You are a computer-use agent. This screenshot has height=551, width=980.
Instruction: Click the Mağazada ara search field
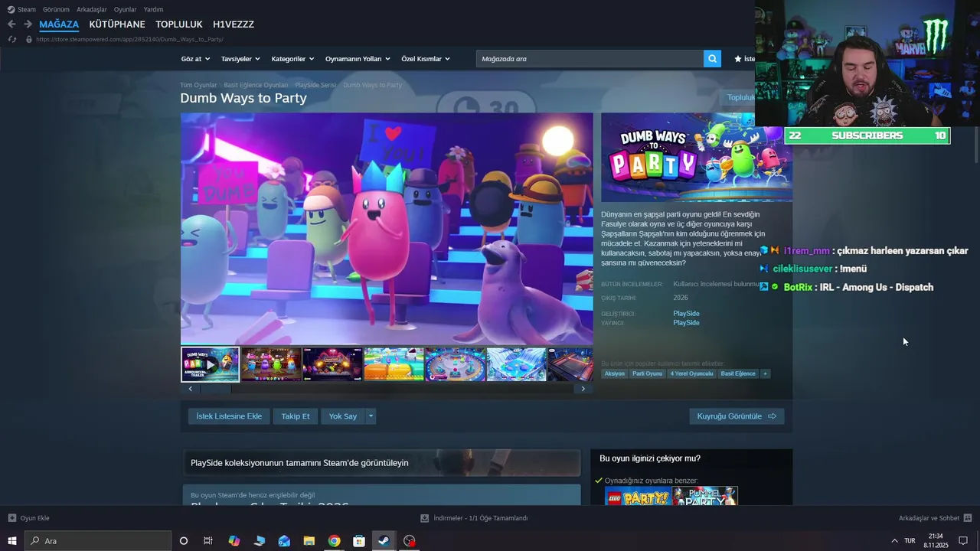point(590,59)
